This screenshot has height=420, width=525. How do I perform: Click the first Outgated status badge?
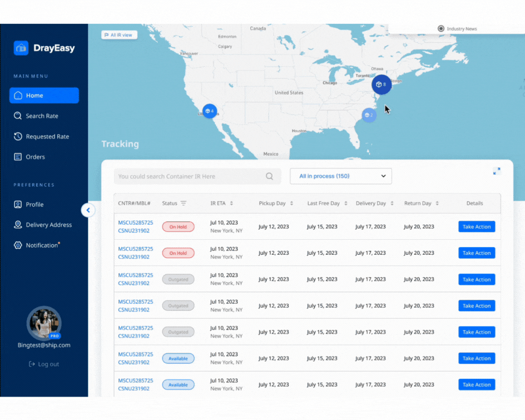pyautogui.click(x=178, y=279)
